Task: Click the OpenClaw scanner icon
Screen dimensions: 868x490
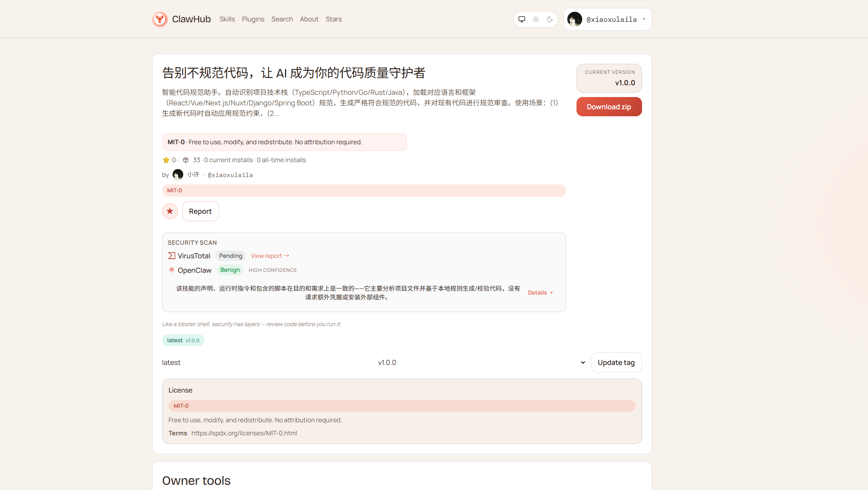Action: 172,270
